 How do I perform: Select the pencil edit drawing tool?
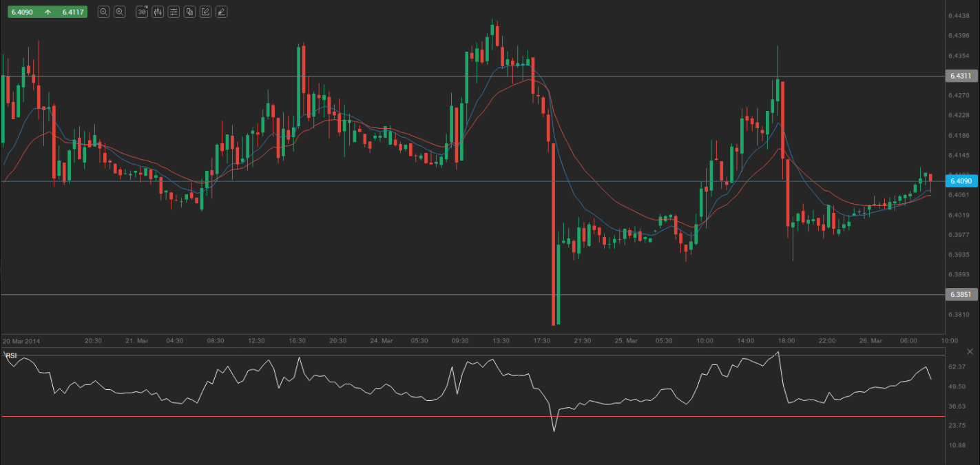(205, 12)
